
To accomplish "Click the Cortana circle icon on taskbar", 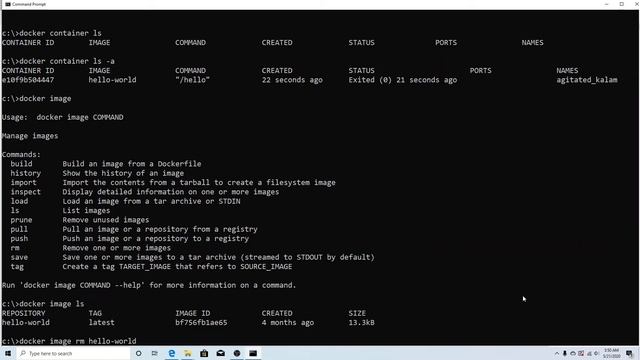I will coord(139,353).
